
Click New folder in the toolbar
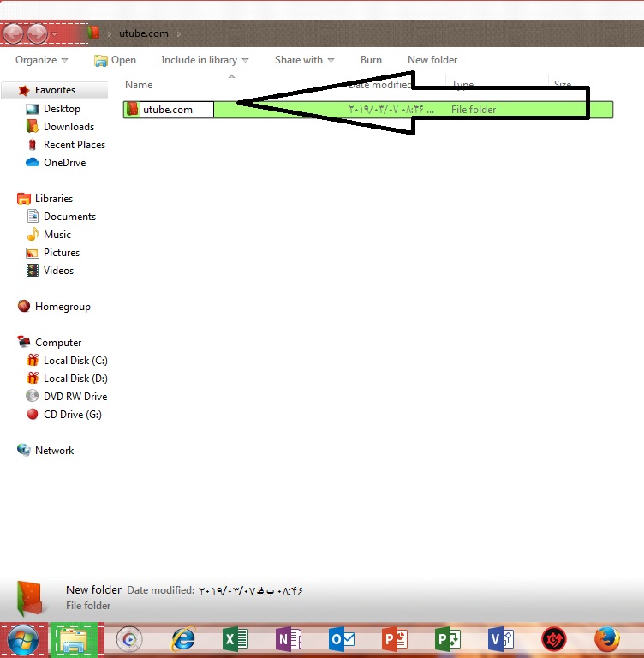[x=432, y=60]
